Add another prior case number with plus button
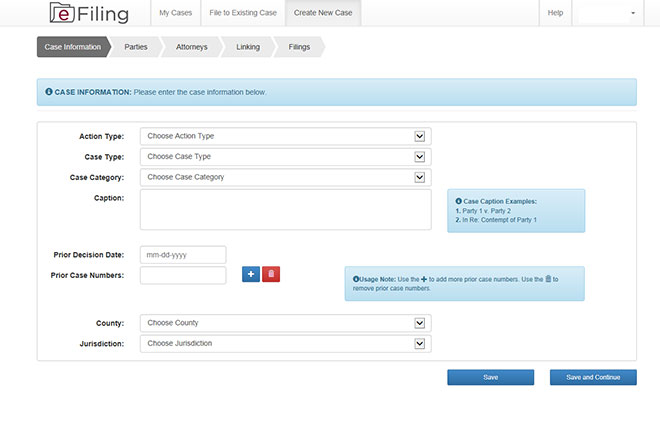 pos(251,274)
